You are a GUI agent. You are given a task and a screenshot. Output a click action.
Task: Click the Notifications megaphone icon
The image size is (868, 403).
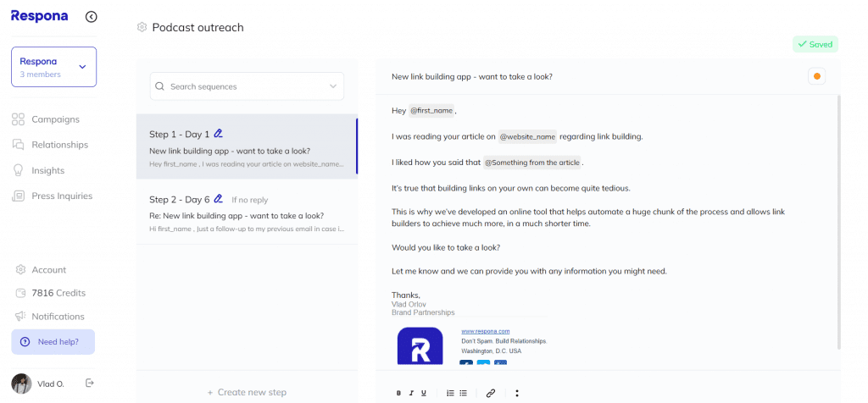click(x=21, y=316)
